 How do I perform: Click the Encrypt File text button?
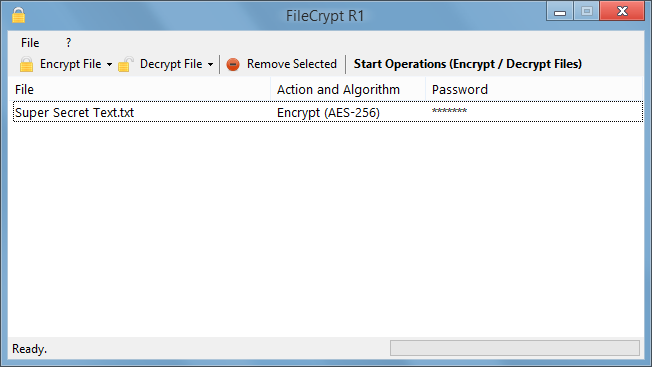[x=70, y=64]
